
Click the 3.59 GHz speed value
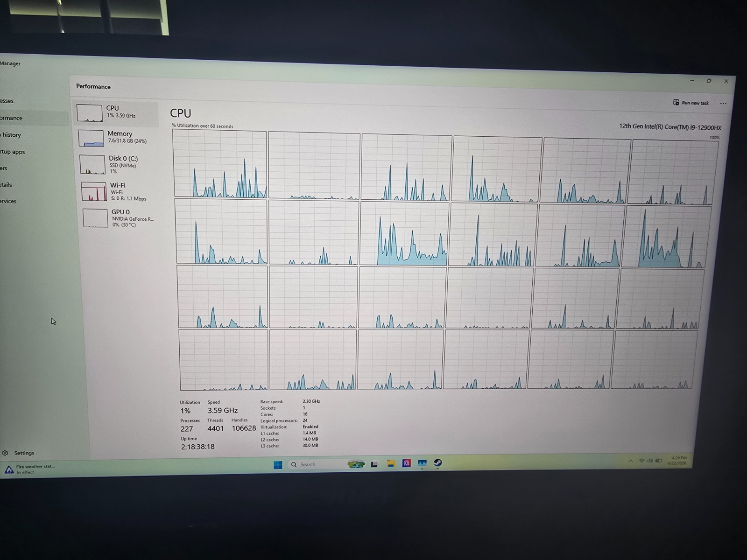tap(223, 411)
